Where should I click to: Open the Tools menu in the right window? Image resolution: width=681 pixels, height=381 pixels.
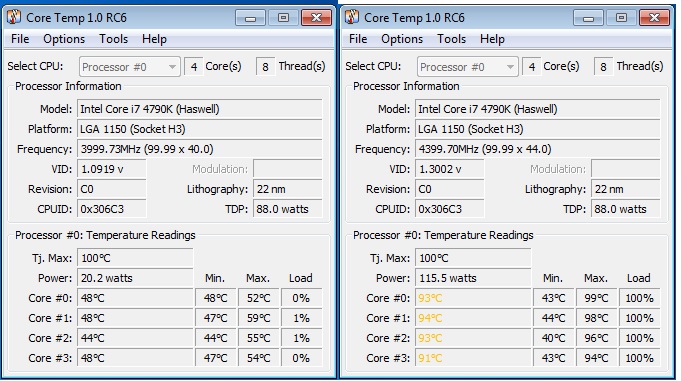coord(451,39)
